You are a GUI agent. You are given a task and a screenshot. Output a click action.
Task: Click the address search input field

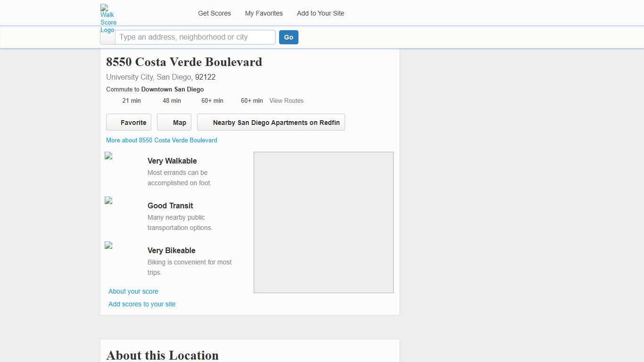[195, 37]
